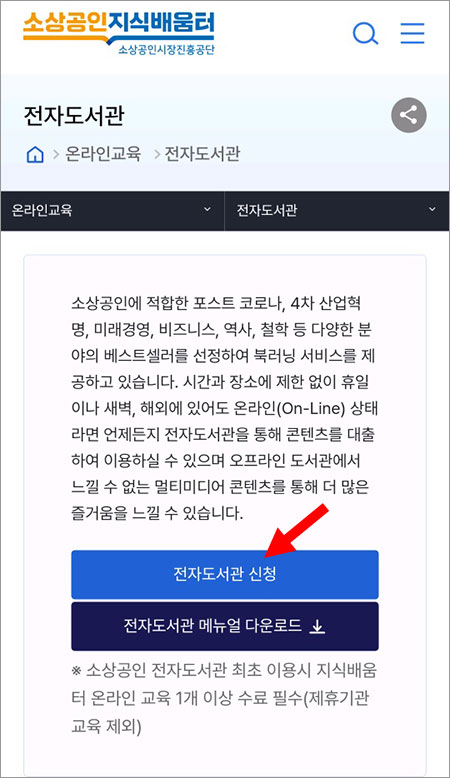The height and width of the screenshot is (778, 450).
Task: Click the library description paragraph text
Action: tap(225, 408)
